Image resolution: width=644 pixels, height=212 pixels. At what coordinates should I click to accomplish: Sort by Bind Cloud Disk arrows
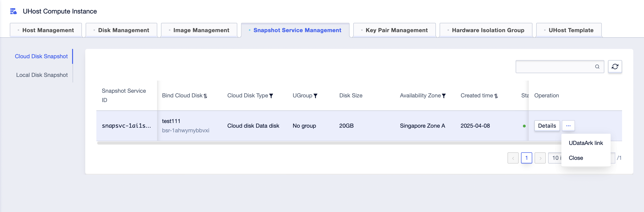click(205, 96)
